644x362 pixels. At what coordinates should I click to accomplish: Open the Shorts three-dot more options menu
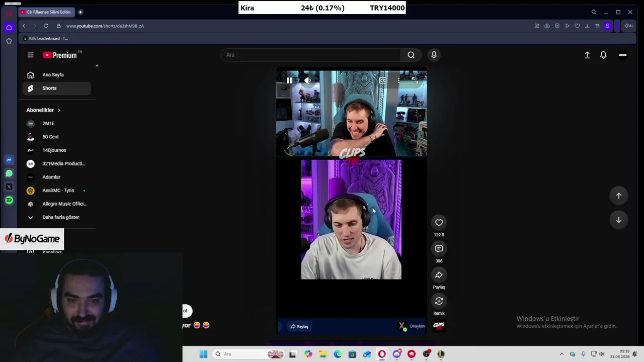coord(398,80)
